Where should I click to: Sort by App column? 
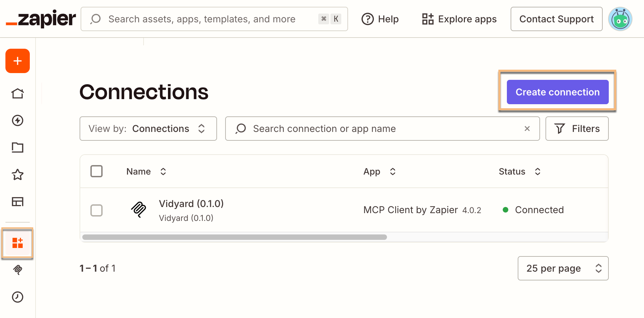click(x=380, y=172)
